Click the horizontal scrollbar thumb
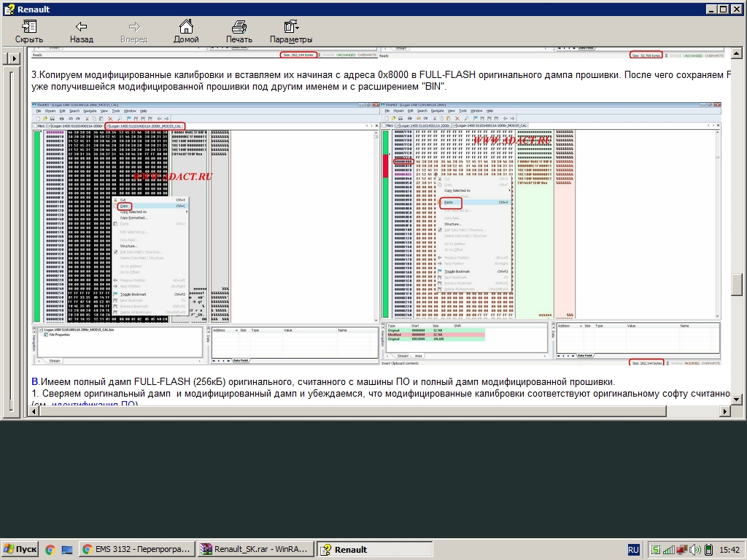 click(352, 411)
